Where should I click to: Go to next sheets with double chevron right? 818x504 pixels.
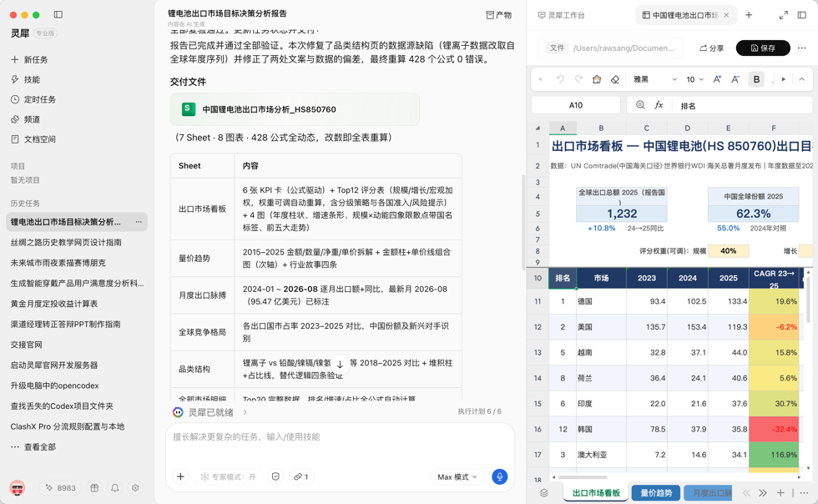click(x=763, y=492)
